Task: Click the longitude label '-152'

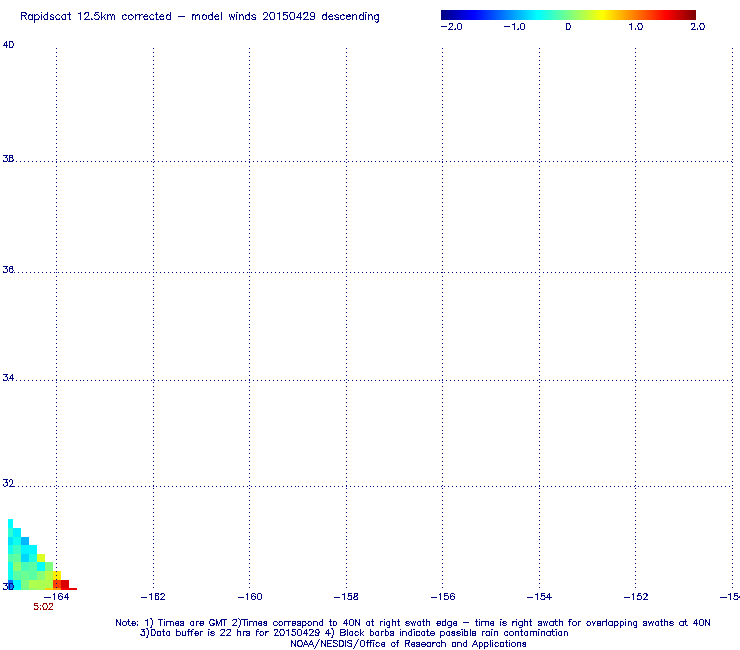Action: point(636,597)
